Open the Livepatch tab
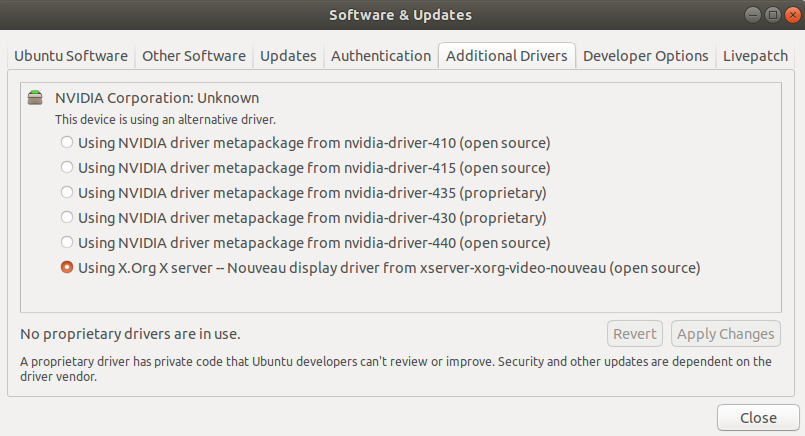 [x=755, y=55]
